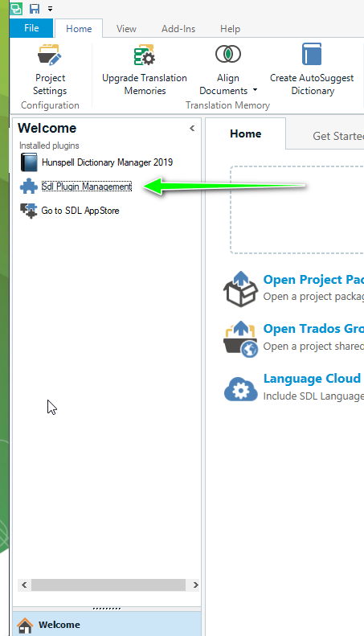Image resolution: width=364 pixels, height=636 pixels.
Task: Collapse the Welcome navigation pane
Action: (192, 128)
